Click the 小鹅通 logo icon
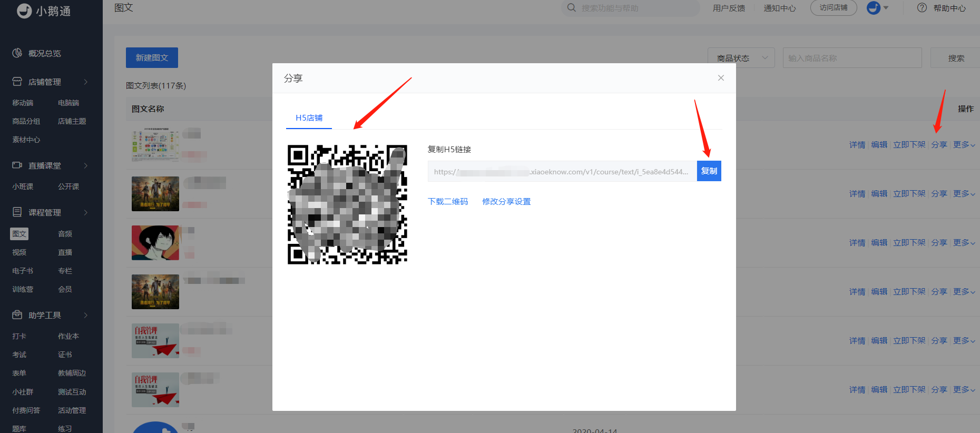The height and width of the screenshot is (433, 980). [x=24, y=11]
